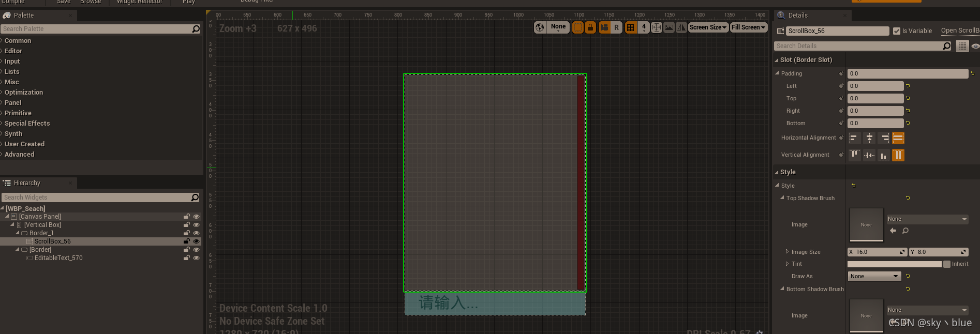
Task: Click the Hierarchy search magnifier icon
Action: [195, 198]
